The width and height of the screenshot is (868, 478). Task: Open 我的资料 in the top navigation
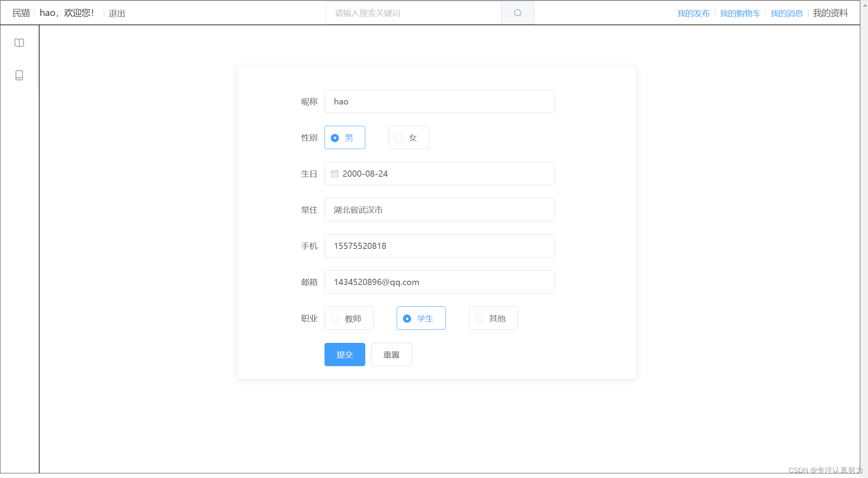coord(830,13)
